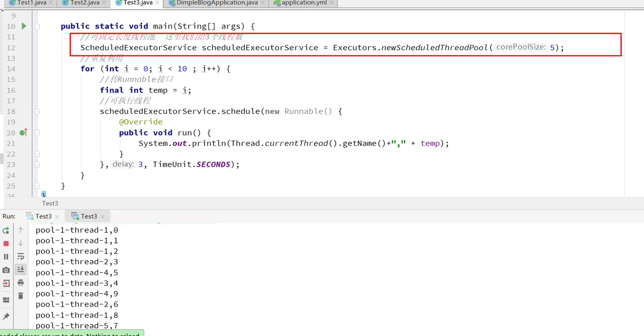The height and width of the screenshot is (336, 644).
Task: Click fold end marker at line 25
Action: click(x=37, y=186)
